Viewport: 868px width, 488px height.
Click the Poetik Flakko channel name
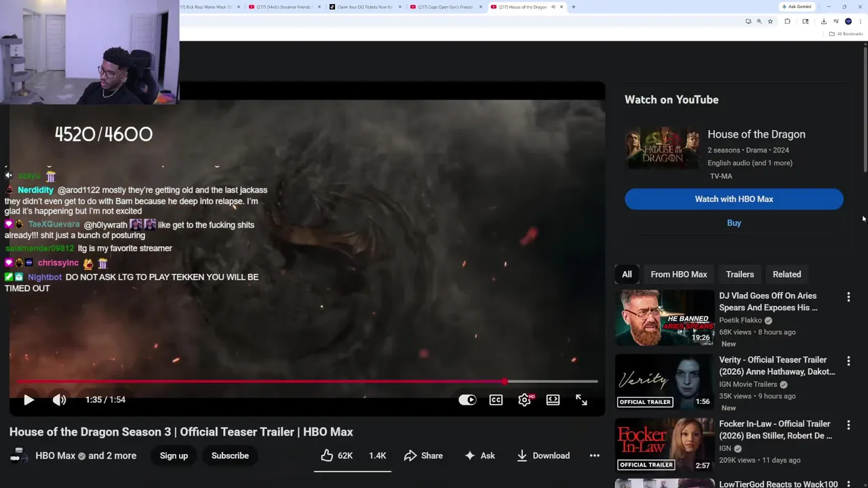pyautogui.click(x=741, y=320)
